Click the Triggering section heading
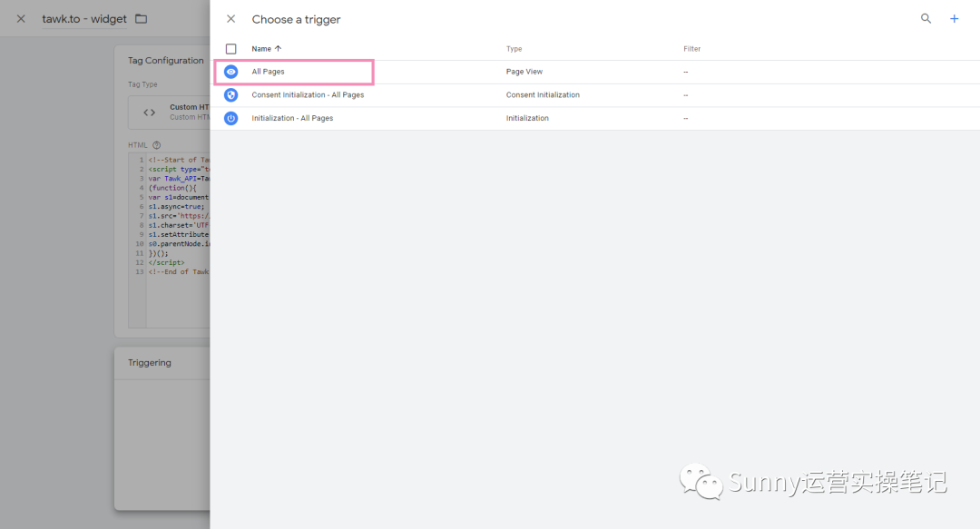Viewport: 980px width, 529px height. tap(150, 363)
